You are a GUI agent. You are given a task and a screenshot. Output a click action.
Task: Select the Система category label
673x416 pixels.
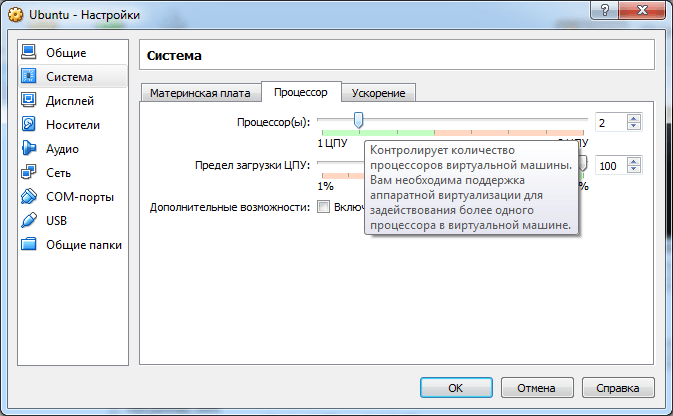click(70, 77)
